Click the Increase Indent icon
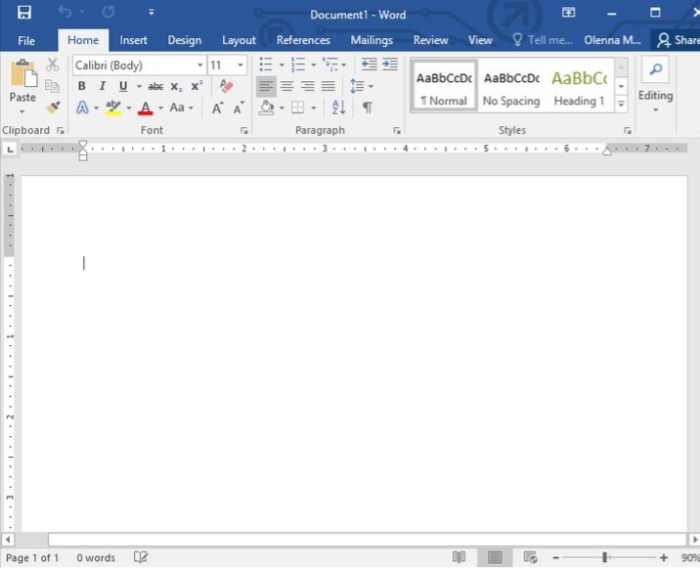This screenshot has height=568, width=700. [386, 64]
